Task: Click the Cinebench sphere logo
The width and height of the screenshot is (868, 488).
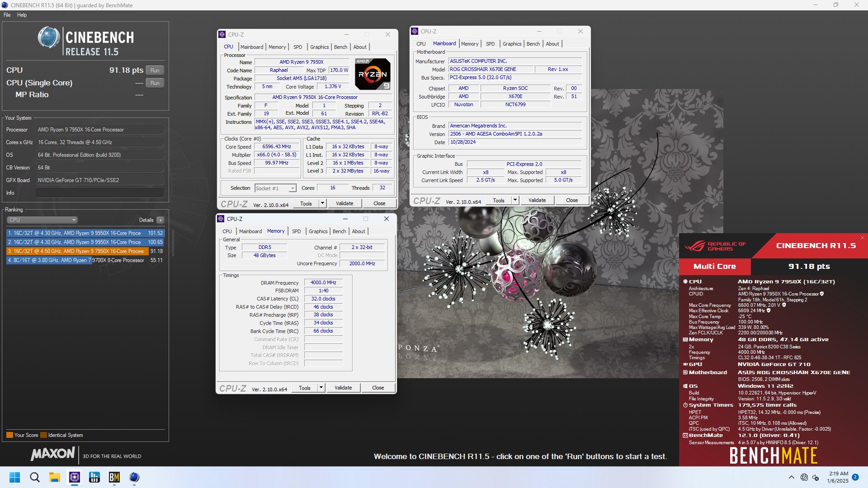Action: pyautogui.click(x=48, y=37)
